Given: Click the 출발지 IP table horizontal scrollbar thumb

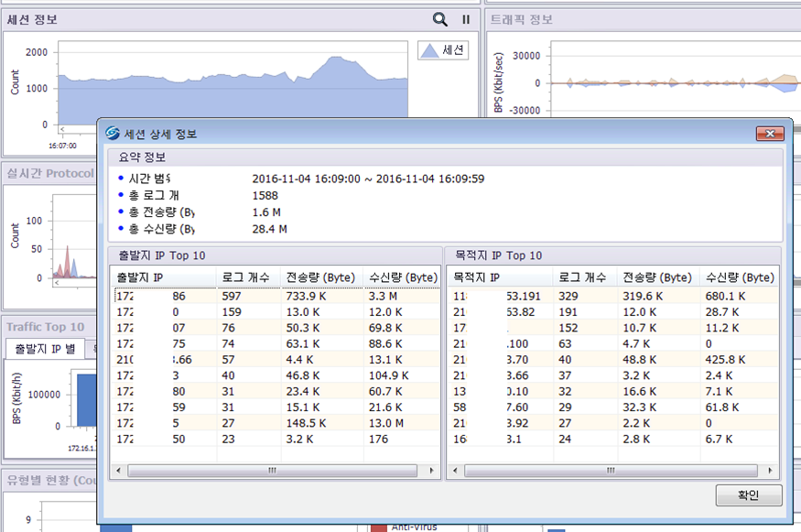Looking at the screenshot, I should click(x=272, y=470).
